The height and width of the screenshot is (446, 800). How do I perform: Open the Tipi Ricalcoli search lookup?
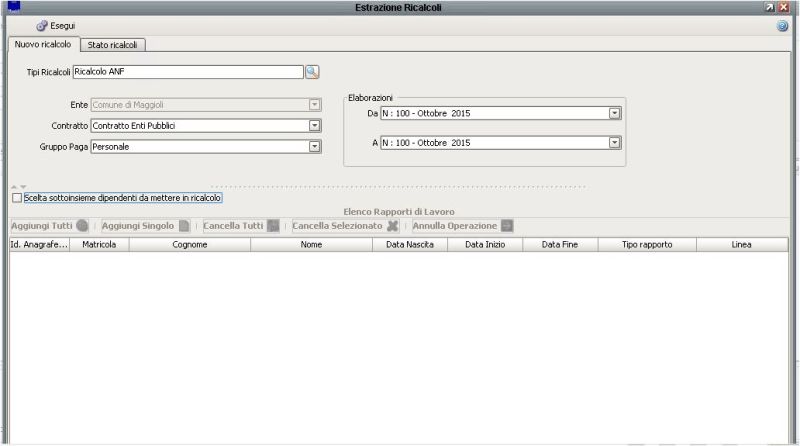312,72
